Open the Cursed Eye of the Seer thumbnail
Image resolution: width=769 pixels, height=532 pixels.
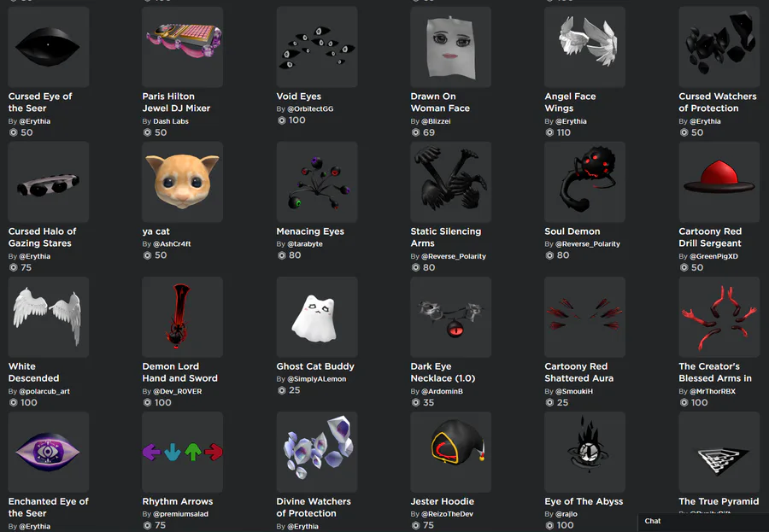point(49,47)
